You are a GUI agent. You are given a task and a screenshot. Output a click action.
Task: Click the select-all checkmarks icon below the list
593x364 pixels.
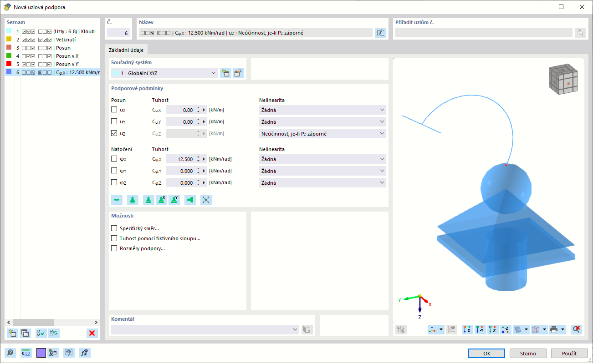tap(41, 333)
